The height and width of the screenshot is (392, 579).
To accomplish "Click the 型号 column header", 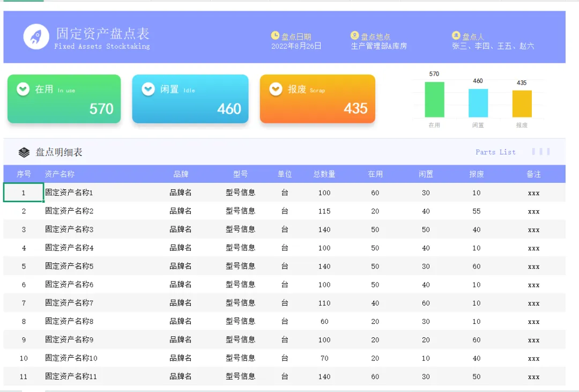I will pos(240,174).
